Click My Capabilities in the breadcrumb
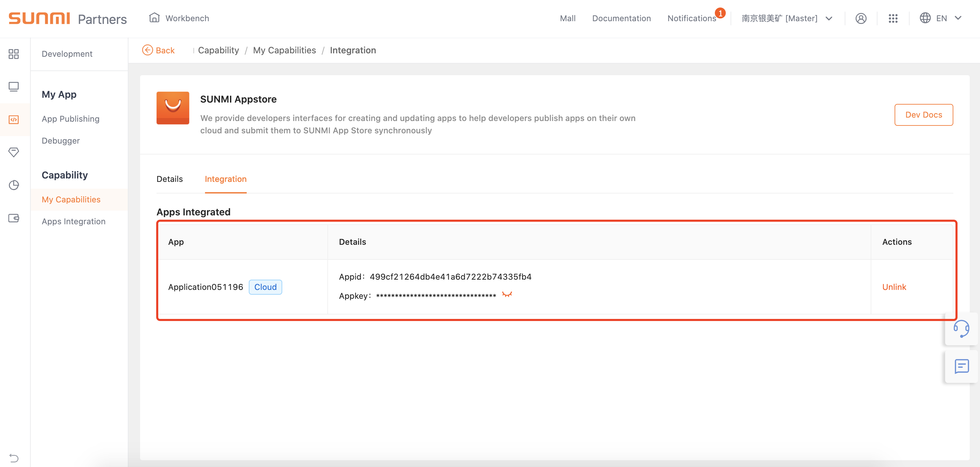 pyautogui.click(x=284, y=50)
